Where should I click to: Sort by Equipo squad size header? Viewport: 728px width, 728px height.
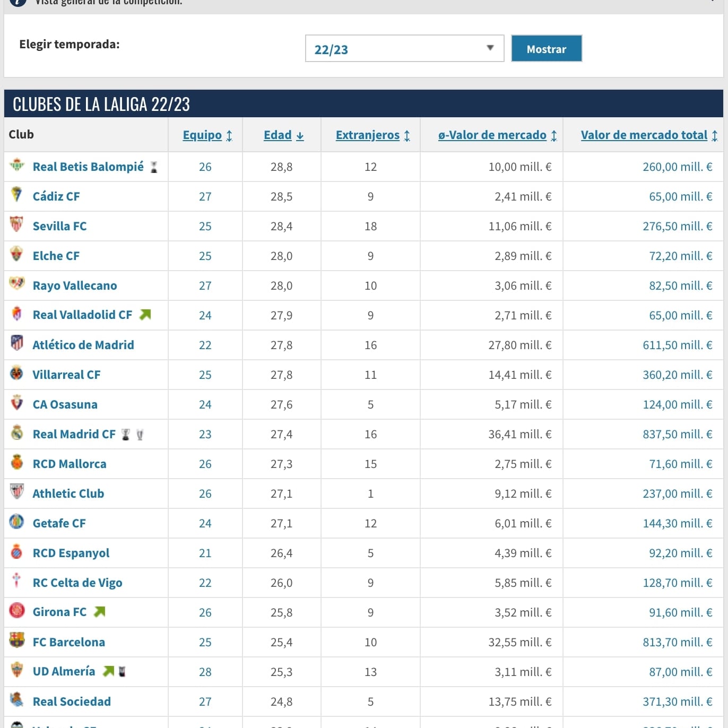point(207,135)
